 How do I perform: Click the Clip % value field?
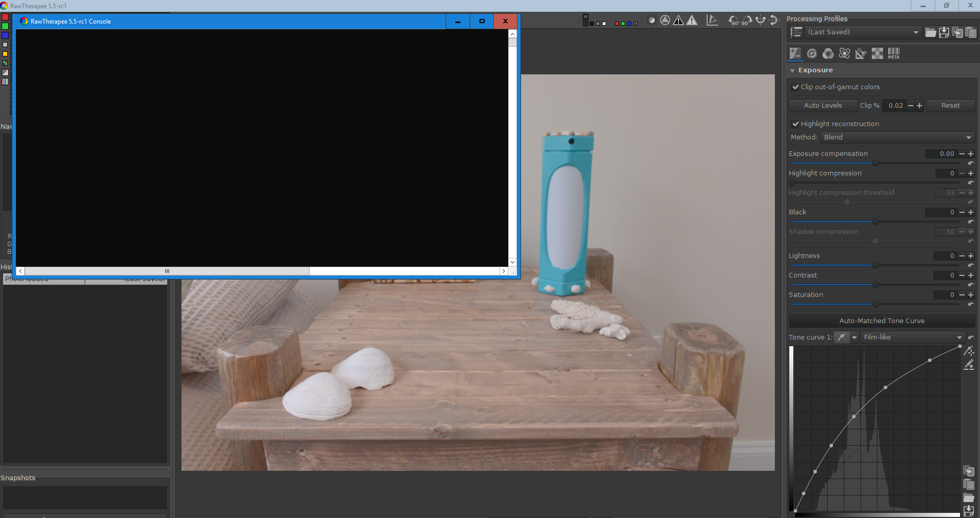895,106
